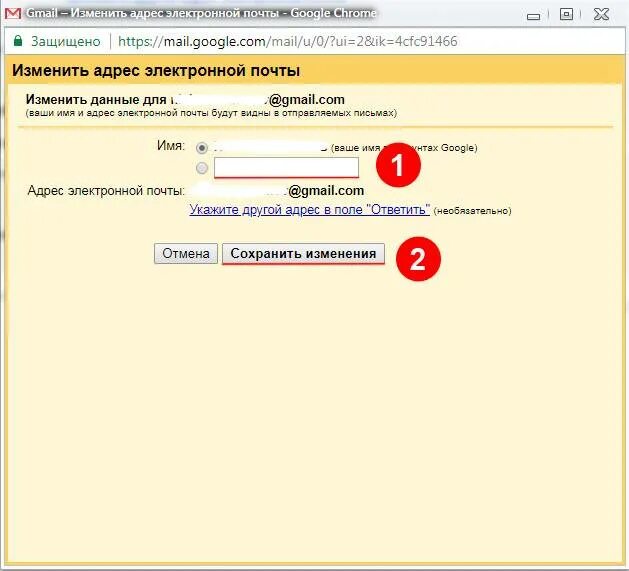Click the 'Адрес электронной почты:' label

(106, 190)
